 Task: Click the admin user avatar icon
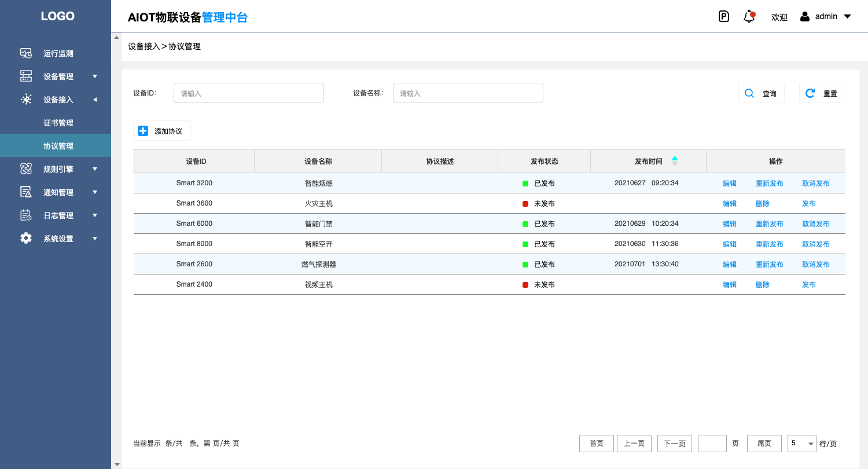(805, 16)
